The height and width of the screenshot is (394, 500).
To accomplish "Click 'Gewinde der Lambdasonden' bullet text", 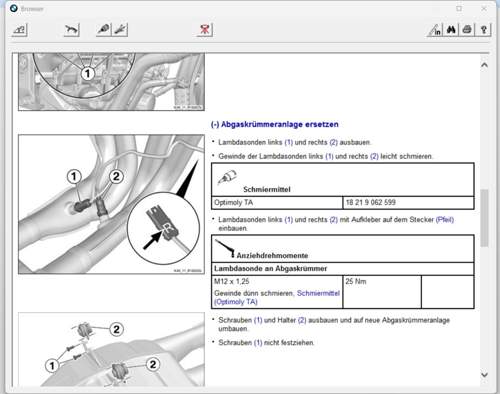I will (x=325, y=156).
